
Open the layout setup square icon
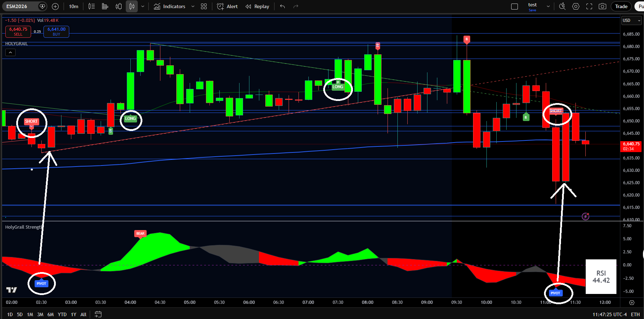pyautogui.click(x=514, y=6)
